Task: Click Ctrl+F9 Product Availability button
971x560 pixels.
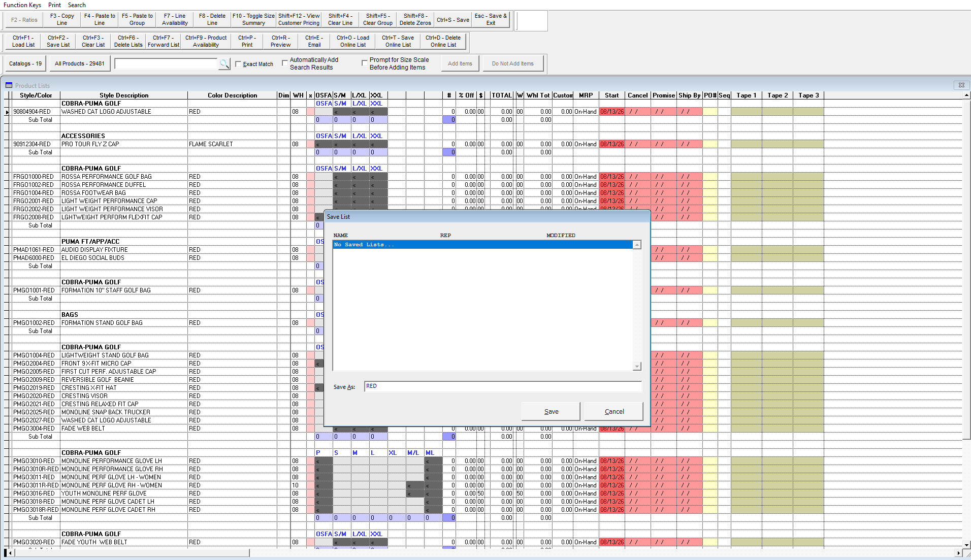Action: coord(206,41)
